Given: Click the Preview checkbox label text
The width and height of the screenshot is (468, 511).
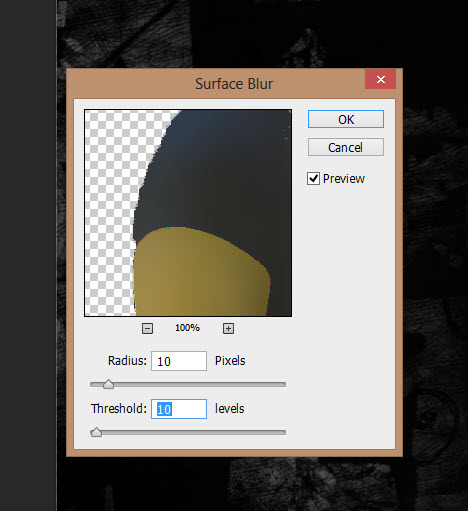Looking at the screenshot, I should point(344,179).
